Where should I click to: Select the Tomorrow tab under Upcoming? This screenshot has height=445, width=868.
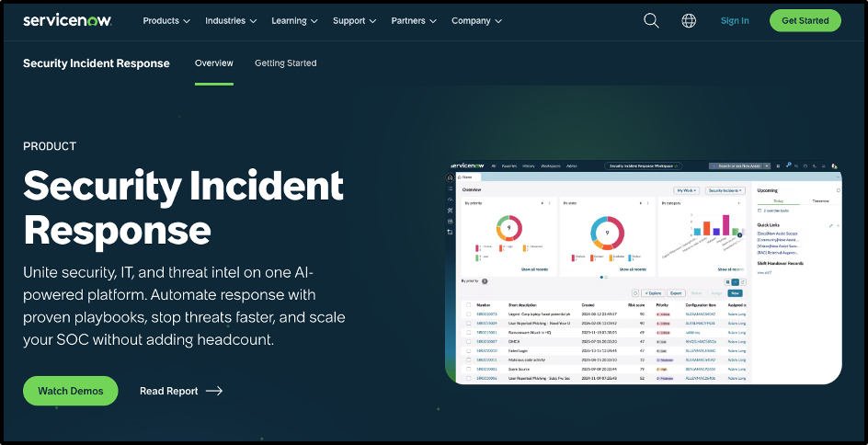(x=820, y=201)
